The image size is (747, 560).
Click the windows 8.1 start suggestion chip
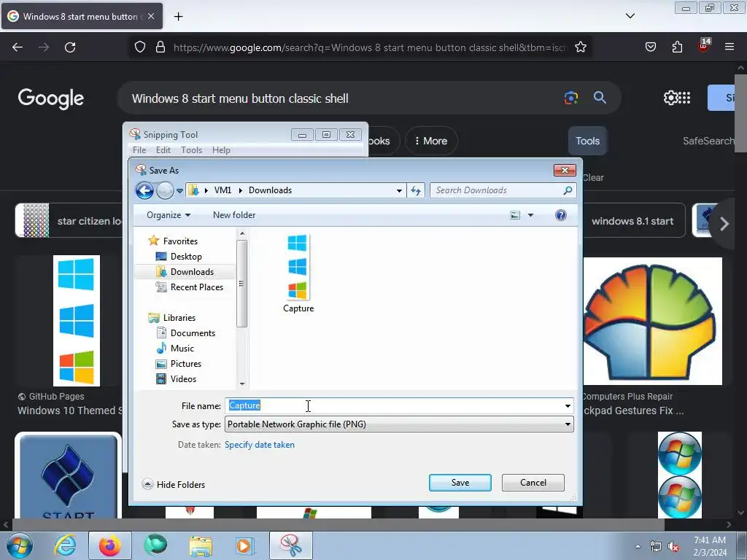click(633, 221)
